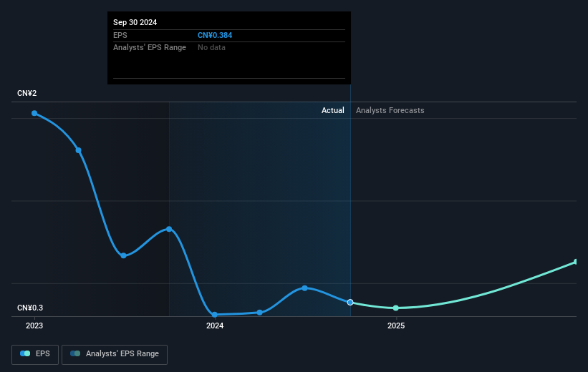Toggle the EPS legend series
588x372 pixels.
[x=35, y=354]
